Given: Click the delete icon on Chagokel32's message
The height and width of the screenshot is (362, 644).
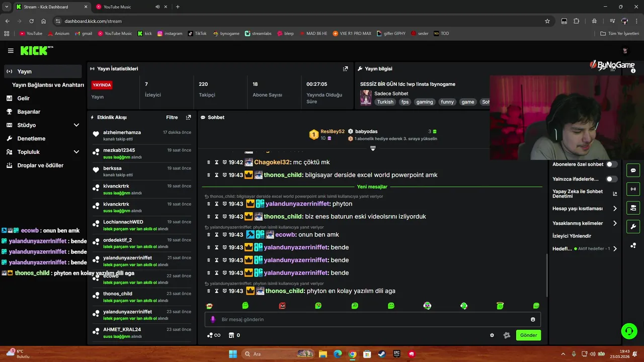Looking at the screenshot, I should (x=209, y=162).
